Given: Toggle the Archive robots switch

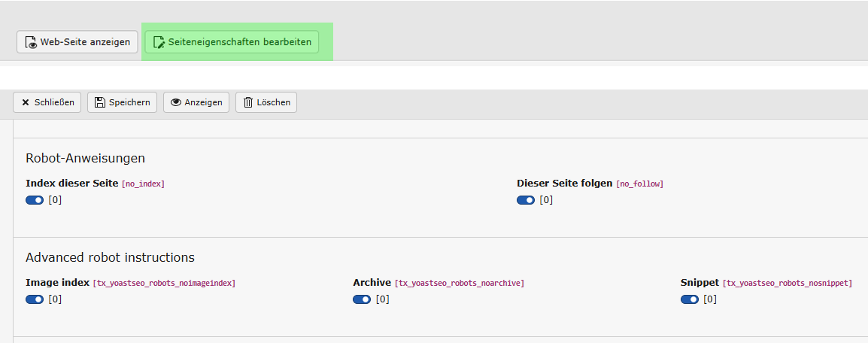Looking at the screenshot, I should tap(362, 299).
